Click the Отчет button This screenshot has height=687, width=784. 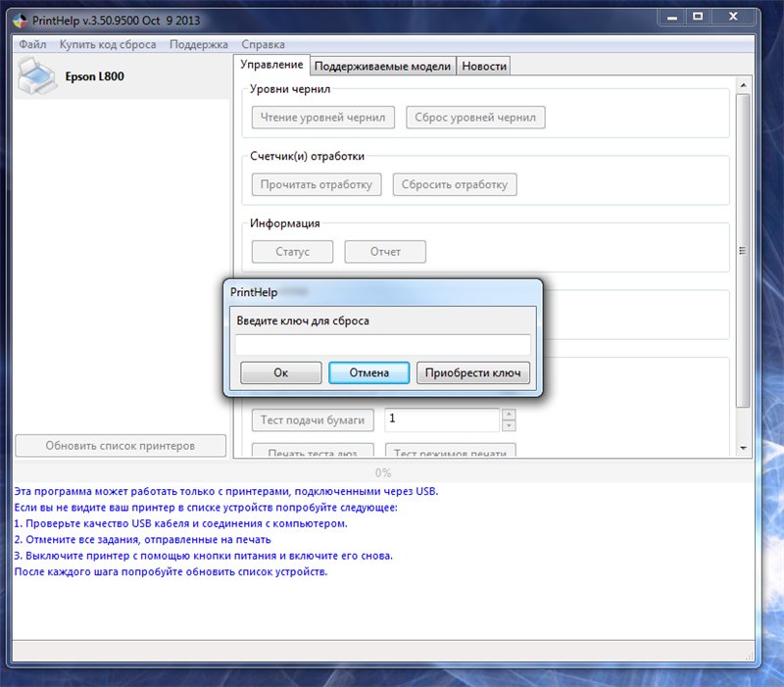[385, 252]
